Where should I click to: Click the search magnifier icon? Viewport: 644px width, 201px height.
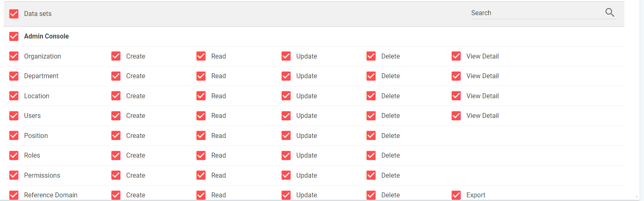tap(610, 13)
